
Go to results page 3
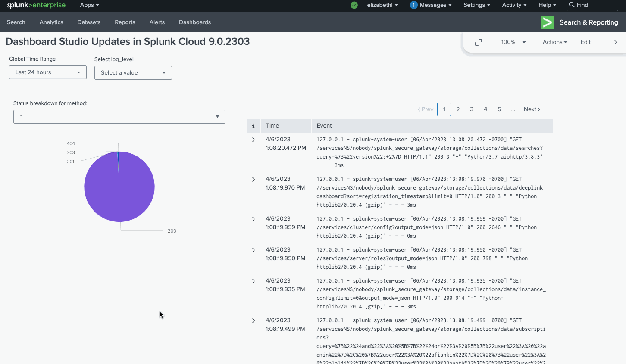click(x=472, y=109)
